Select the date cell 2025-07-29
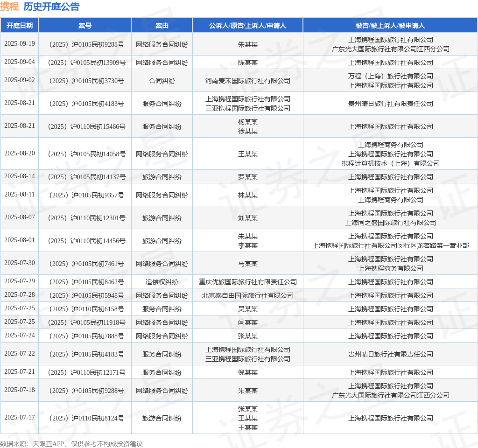 pyautogui.click(x=20, y=281)
